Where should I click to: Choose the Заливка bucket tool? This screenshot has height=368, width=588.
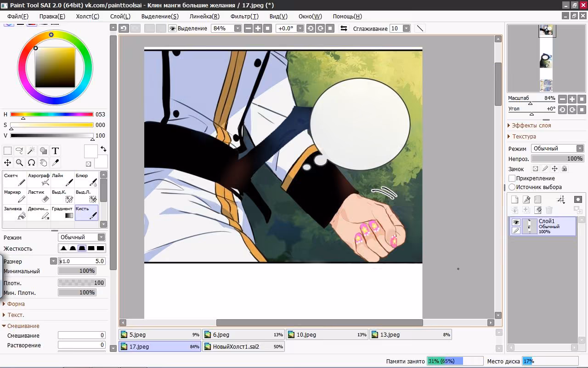[x=14, y=213]
